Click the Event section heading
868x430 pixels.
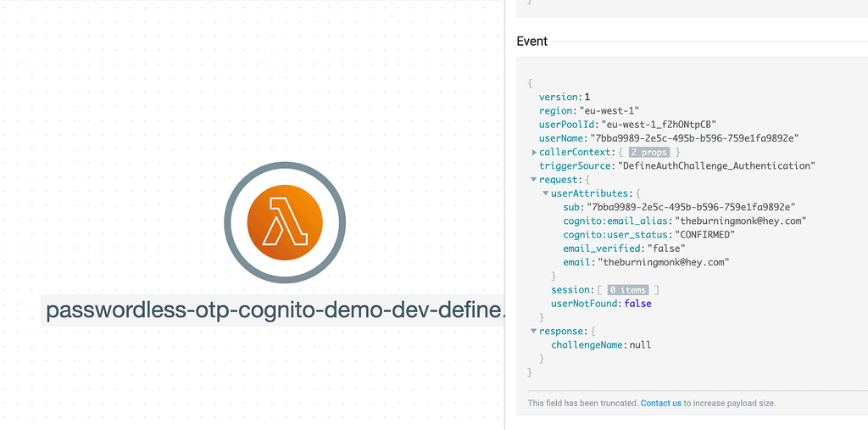[x=532, y=42]
